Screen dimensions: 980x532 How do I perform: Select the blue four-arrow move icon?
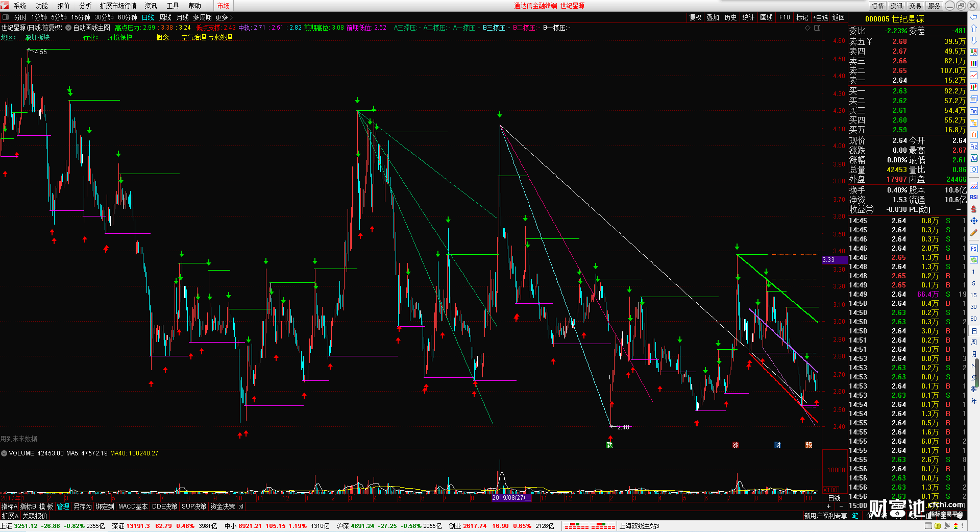coord(974,221)
